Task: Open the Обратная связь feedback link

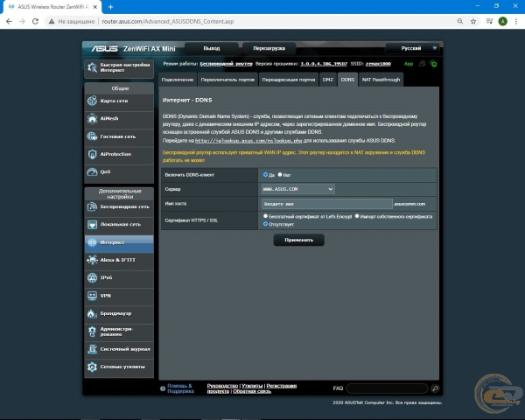Action: coord(252,391)
